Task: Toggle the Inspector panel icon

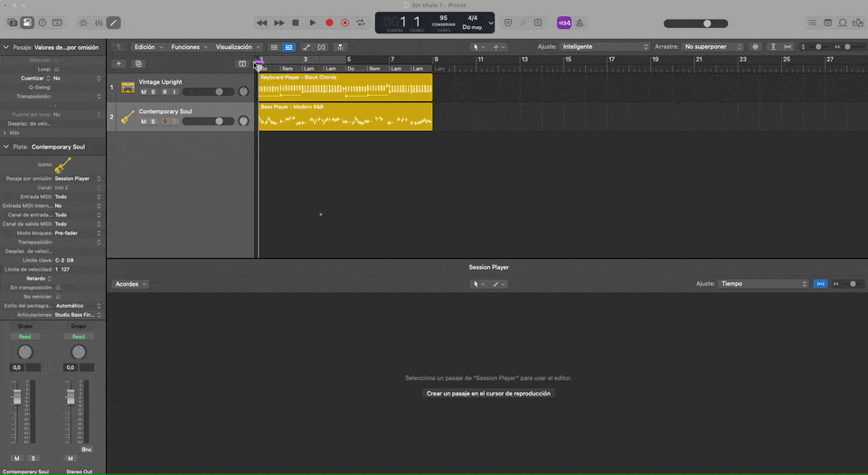Action: tap(27, 23)
